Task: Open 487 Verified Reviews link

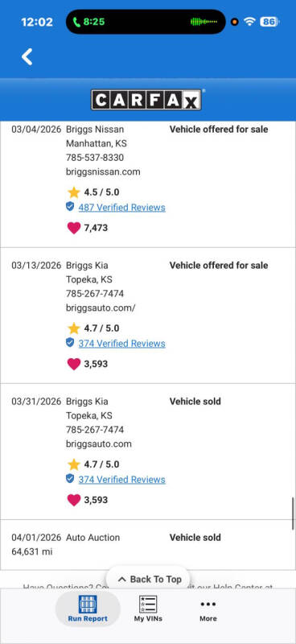Action: pyautogui.click(x=122, y=208)
